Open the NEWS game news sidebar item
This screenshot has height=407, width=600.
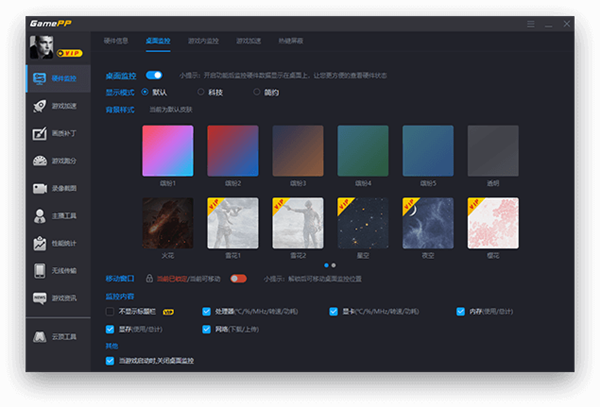point(58,298)
